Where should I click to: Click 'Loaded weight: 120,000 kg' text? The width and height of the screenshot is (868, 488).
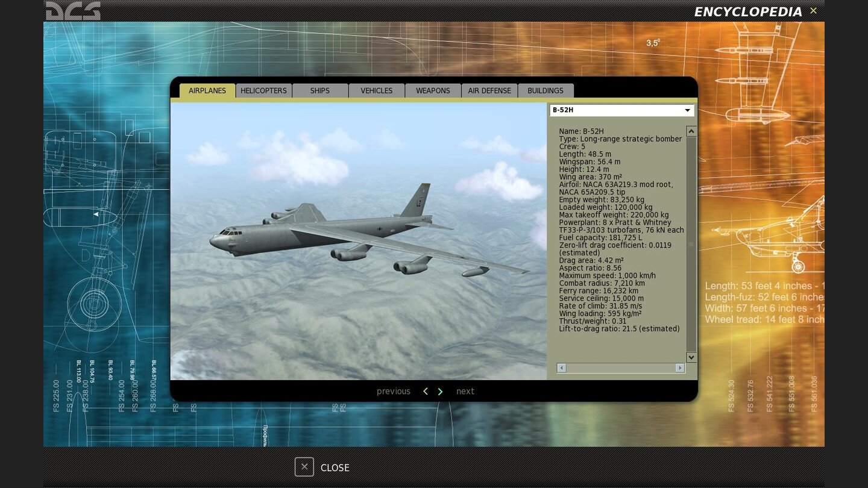pos(606,207)
